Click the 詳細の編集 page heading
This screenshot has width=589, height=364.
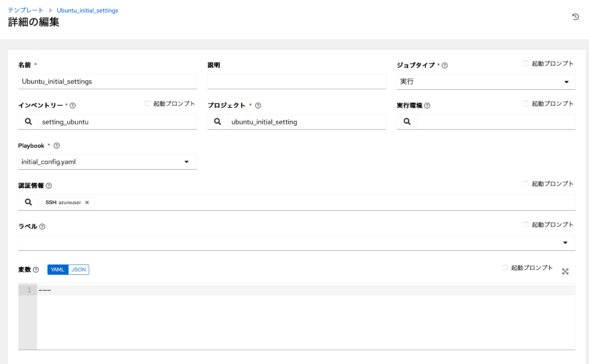(34, 22)
